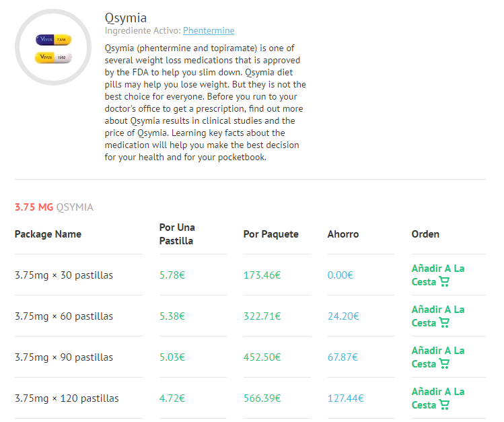
Task: Click the '3.75mg × 120 pastillas' package name
Action: [x=67, y=398]
